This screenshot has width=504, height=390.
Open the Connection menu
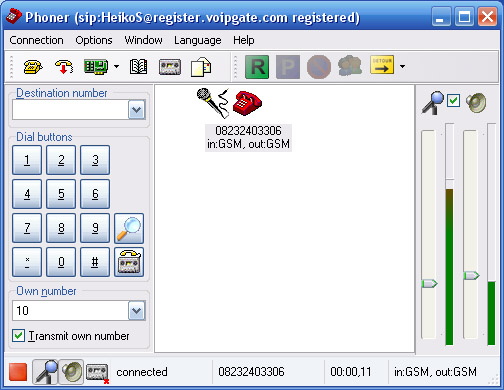click(36, 40)
